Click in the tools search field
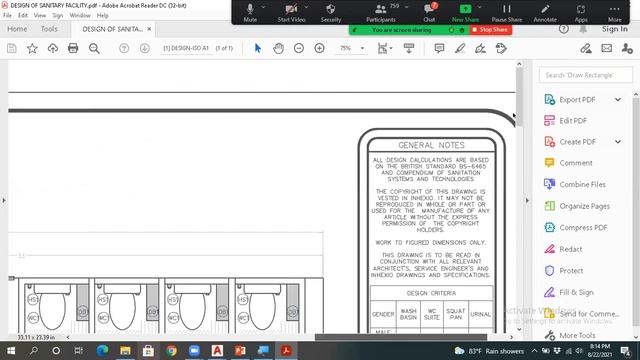 click(x=586, y=75)
